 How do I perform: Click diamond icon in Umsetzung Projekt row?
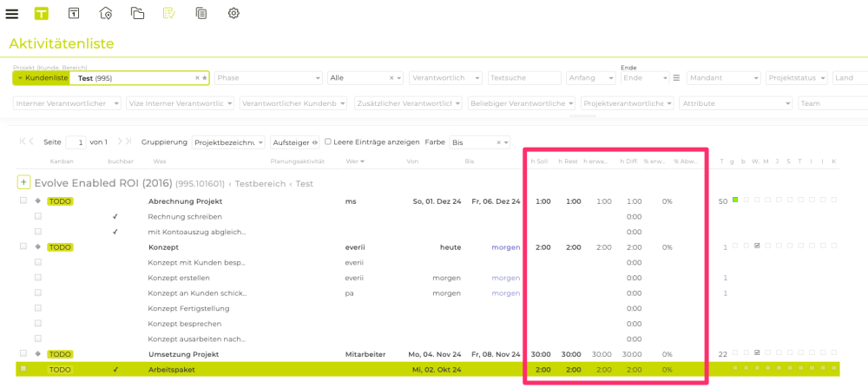coord(38,353)
